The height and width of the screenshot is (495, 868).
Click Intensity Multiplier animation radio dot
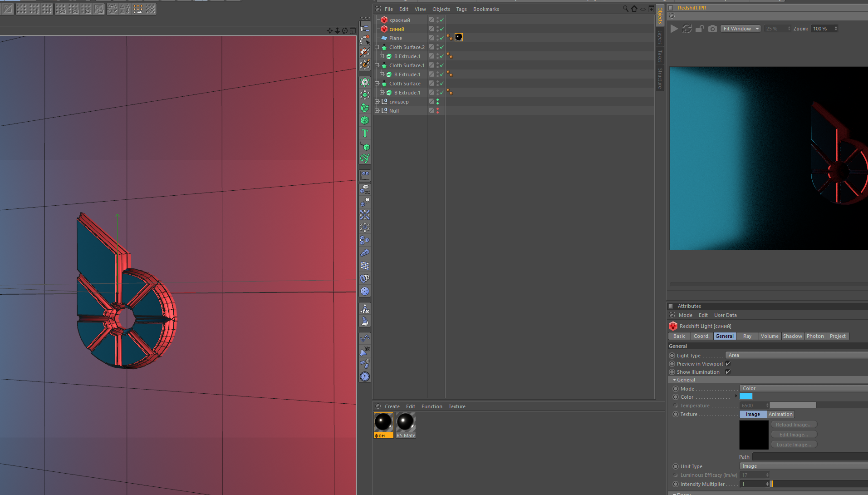point(676,484)
